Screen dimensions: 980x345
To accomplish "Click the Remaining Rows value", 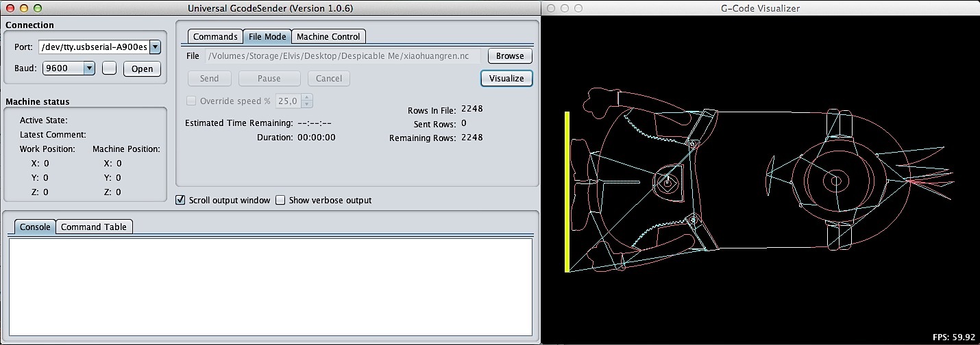I will (472, 138).
